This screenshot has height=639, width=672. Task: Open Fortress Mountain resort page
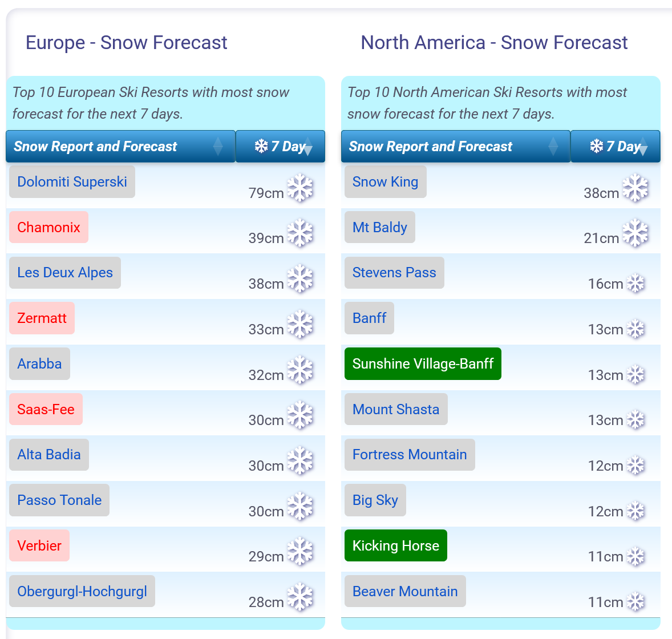tap(410, 455)
